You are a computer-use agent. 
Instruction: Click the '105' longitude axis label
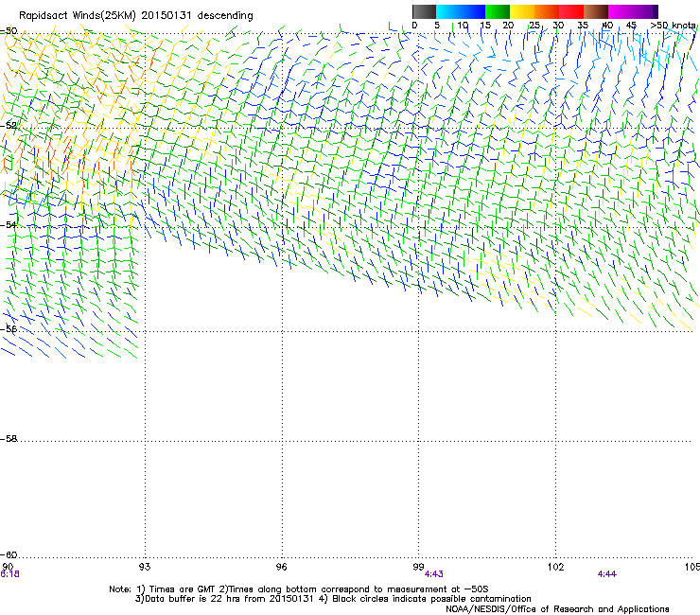(x=692, y=567)
